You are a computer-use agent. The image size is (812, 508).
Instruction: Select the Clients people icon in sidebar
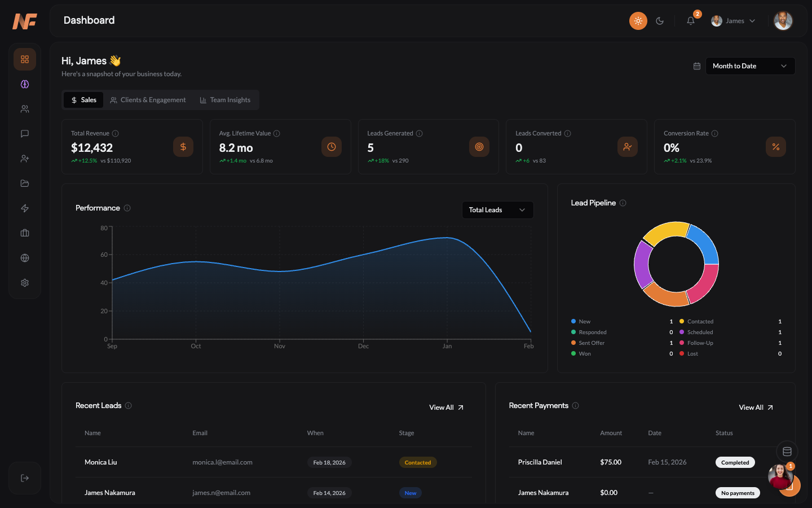point(24,108)
